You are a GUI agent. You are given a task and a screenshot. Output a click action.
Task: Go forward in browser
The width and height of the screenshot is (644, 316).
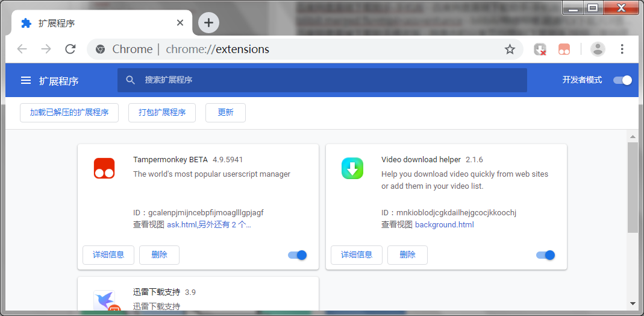(46, 49)
